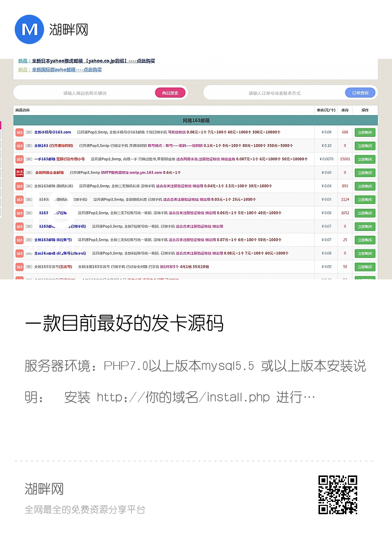This screenshot has width=392, height=549.
Task: Click the footer slogan 全网最全的免费资源分享平台
Action: coord(85,510)
